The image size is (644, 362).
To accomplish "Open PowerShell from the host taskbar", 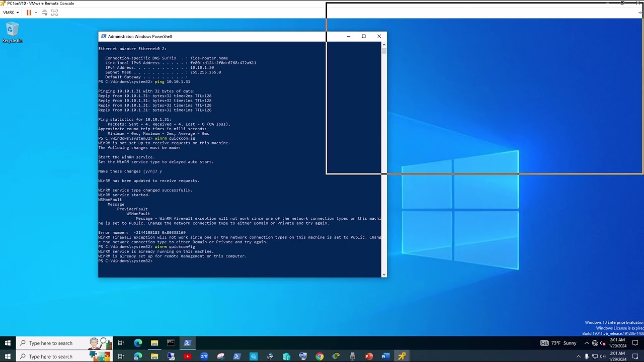I will tap(237, 356).
